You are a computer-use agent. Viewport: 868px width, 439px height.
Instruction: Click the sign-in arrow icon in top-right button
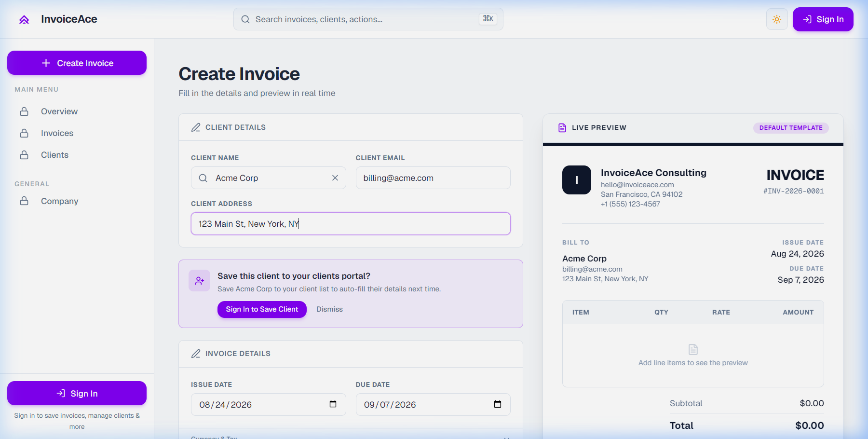[807, 19]
